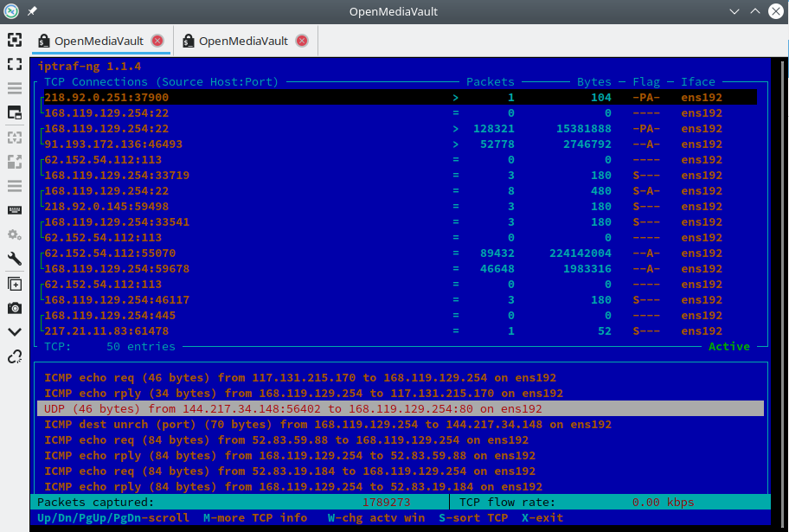Image resolution: width=789 pixels, height=532 pixels.
Task: Click the green Active status label
Action: coord(728,346)
